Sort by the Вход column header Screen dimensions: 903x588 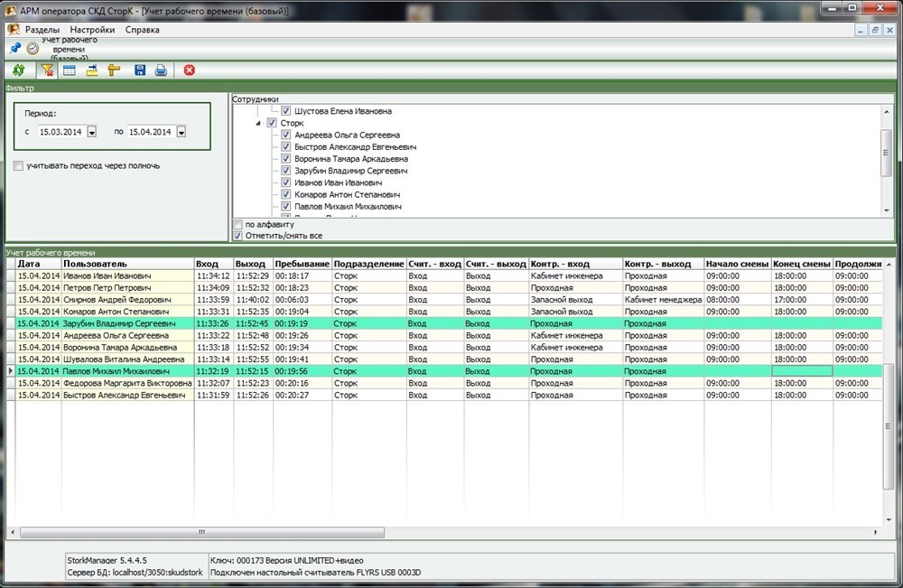(x=214, y=264)
